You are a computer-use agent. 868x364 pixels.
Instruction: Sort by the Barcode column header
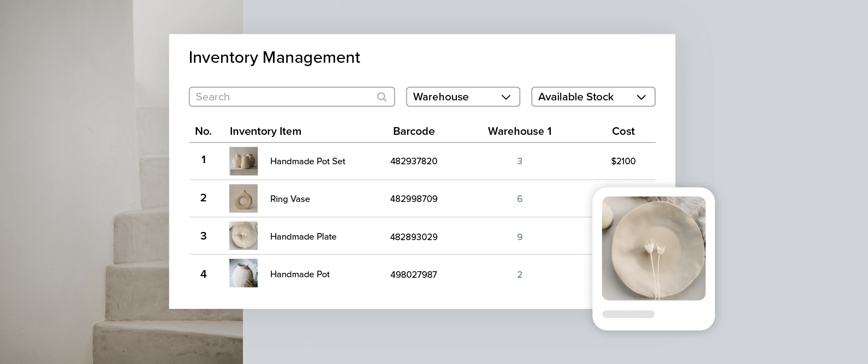[414, 132]
